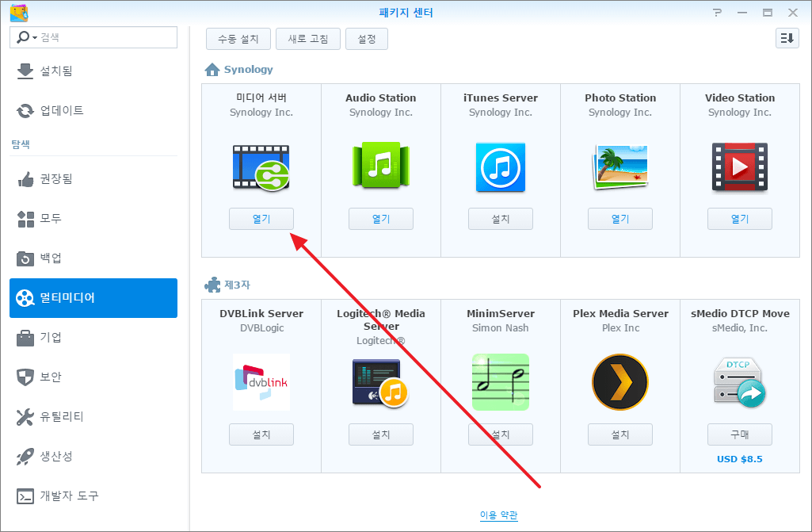
Task: Click the Audio Station title text
Action: coord(380,98)
